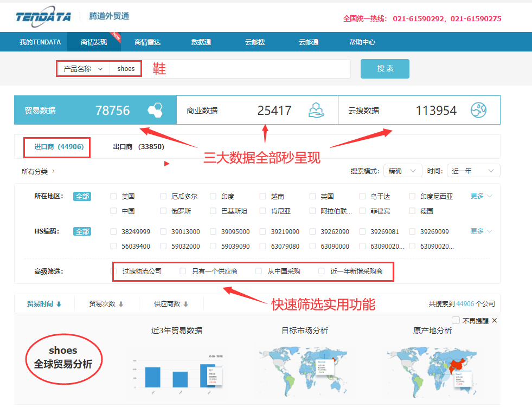This screenshot has height=408, width=532.
Task: Check the 美国 region checkbox
Action: click(113, 196)
